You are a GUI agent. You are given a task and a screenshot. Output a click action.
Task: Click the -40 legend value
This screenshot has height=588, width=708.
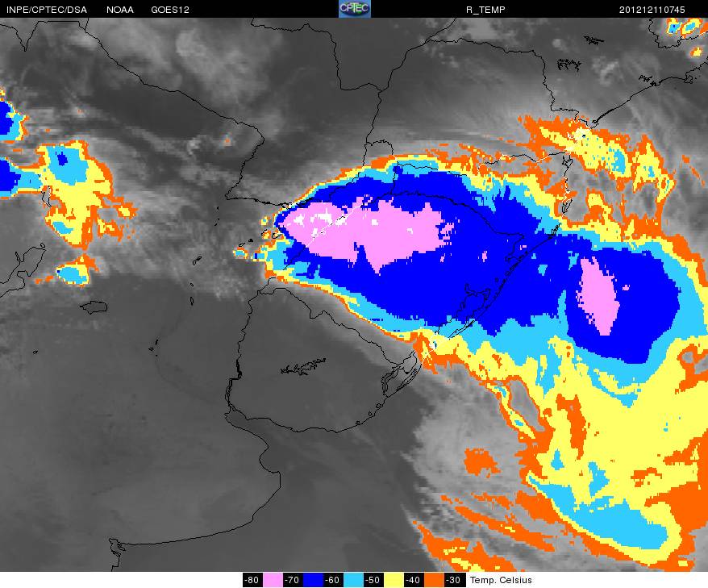(413, 580)
